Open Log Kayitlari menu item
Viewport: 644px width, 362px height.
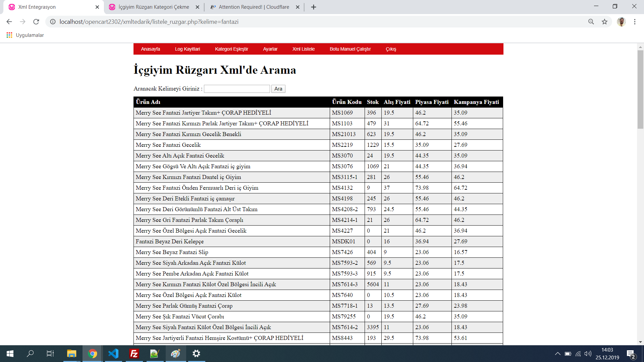(187, 49)
